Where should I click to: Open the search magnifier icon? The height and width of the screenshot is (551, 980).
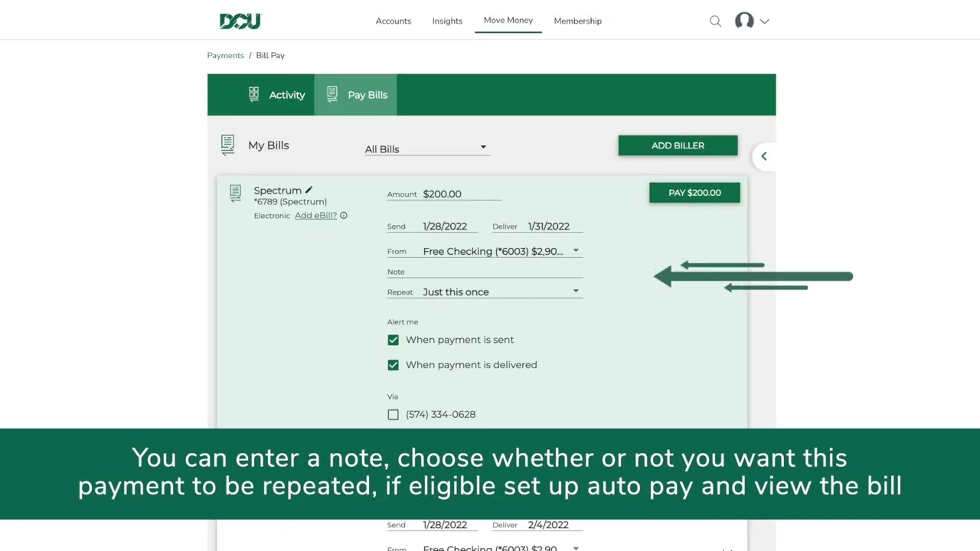715,21
